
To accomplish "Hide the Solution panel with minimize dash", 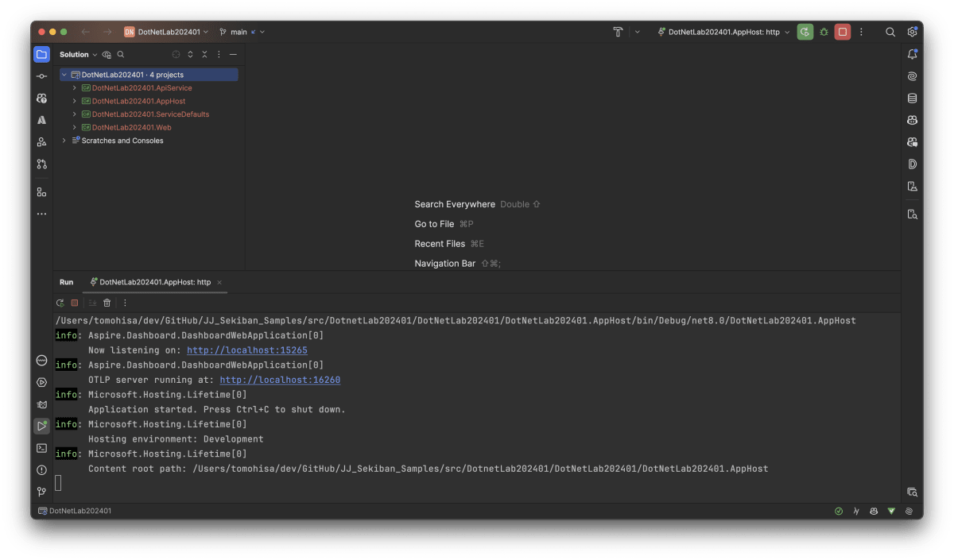I will coord(233,55).
